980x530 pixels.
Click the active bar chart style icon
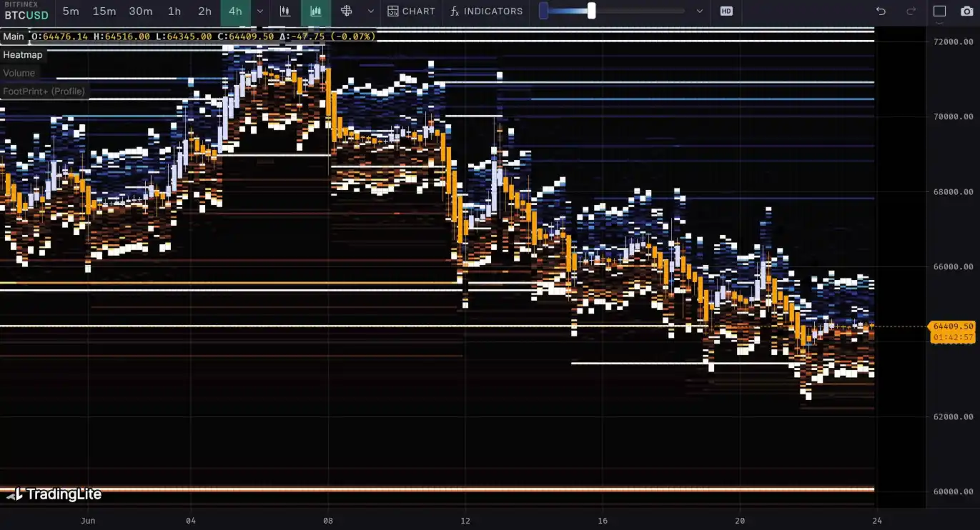pyautogui.click(x=315, y=11)
